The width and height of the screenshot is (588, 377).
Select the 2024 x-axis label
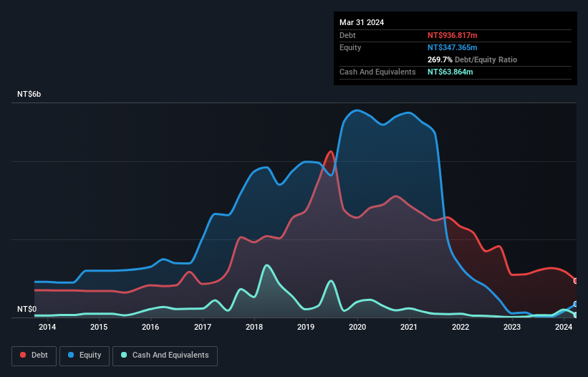tap(564, 327)
